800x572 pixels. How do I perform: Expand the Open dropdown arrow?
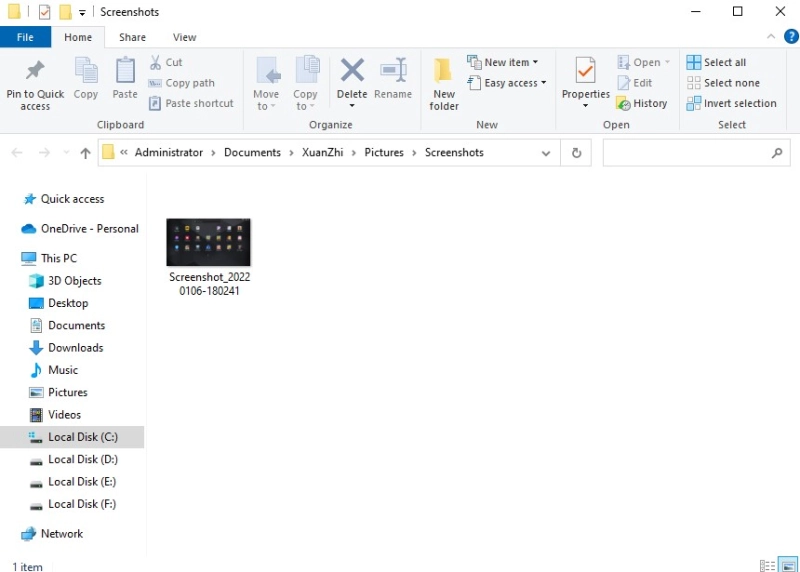tap(667, 62)
